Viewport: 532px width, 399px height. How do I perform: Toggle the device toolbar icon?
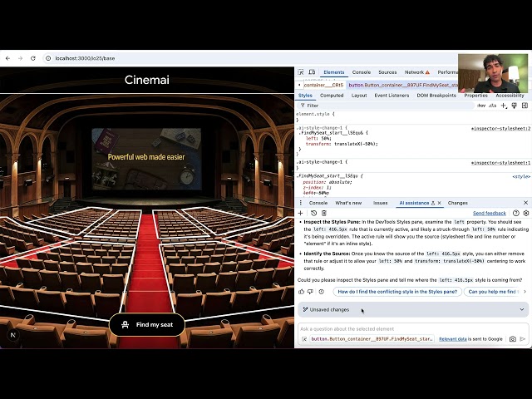click(x=312, y=72)
